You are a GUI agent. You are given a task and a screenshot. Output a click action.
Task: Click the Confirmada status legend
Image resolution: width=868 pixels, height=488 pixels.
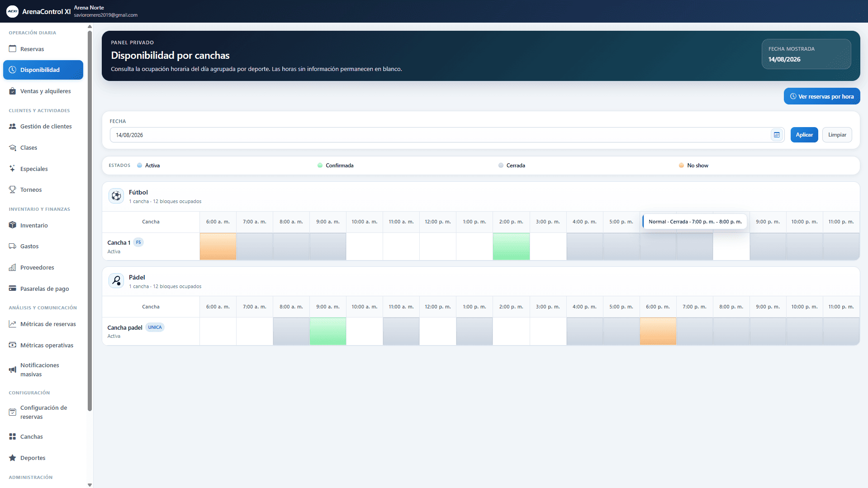point(336,166)
